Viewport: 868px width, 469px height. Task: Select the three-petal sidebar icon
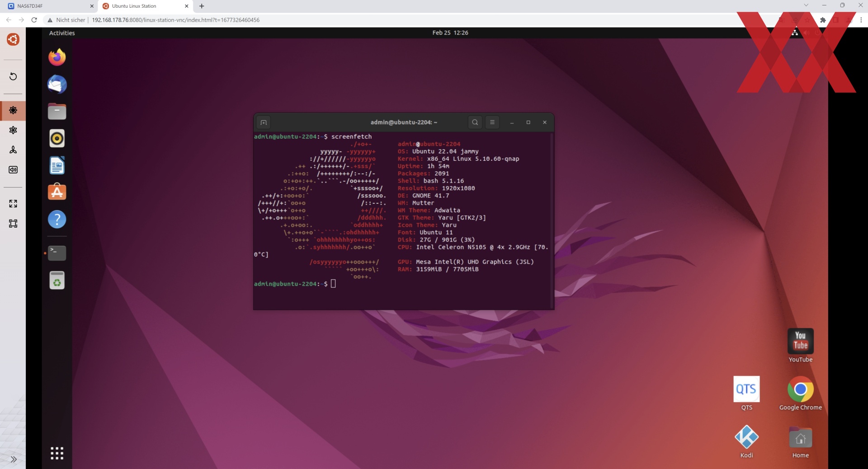pos(13,150)
